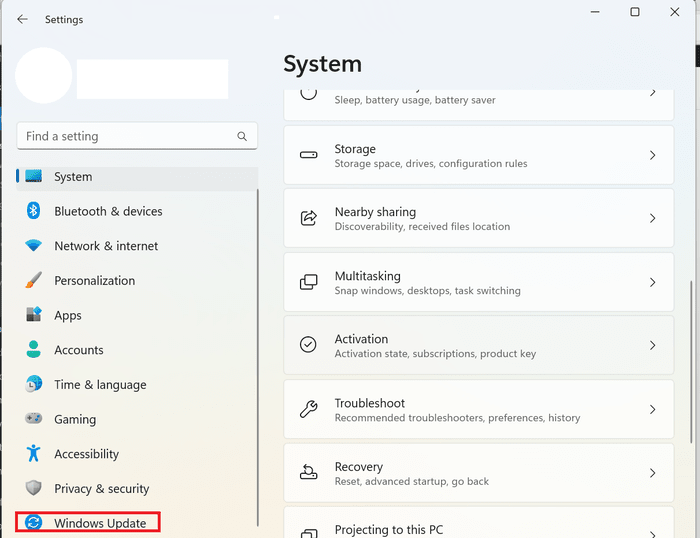Viewport: 700px width, 538px height.
Task: Maximize the Settings window
Action: [635, 12]
